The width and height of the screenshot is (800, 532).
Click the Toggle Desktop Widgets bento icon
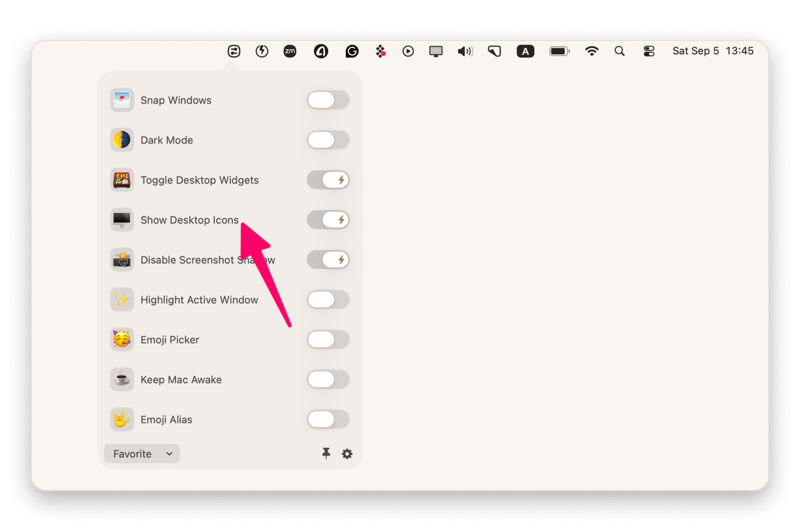(x=122, y=180)
